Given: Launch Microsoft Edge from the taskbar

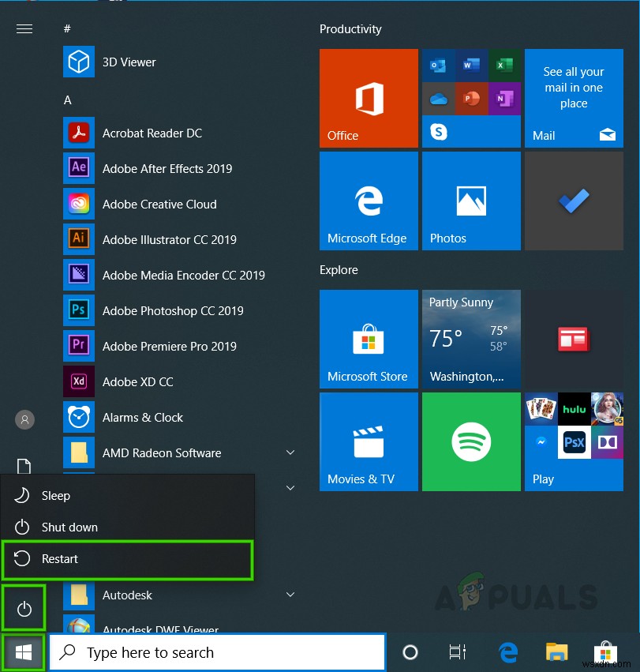Looking at the screenshot, I should [507, 652].
